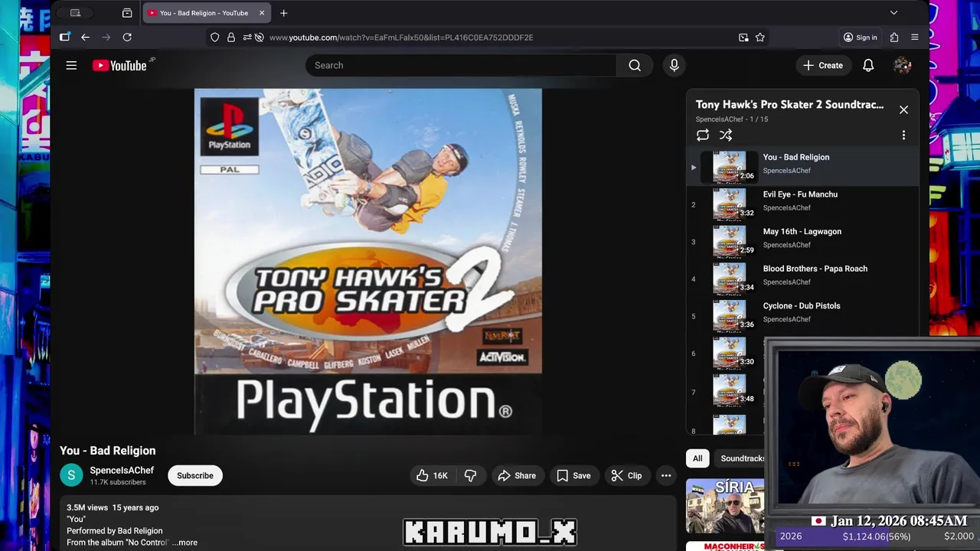Save the video to a playlist
The height and width of the screenshot is (551, 980).
point(573,476)
